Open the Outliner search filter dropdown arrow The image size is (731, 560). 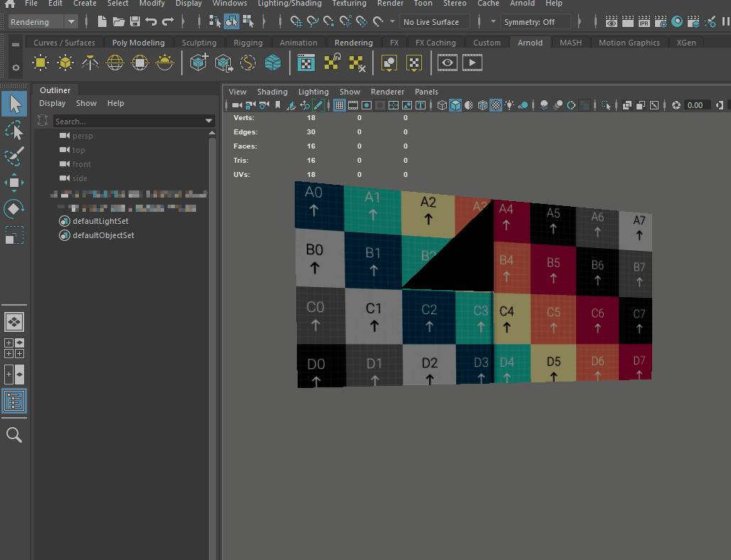click(x=209, y=122)
